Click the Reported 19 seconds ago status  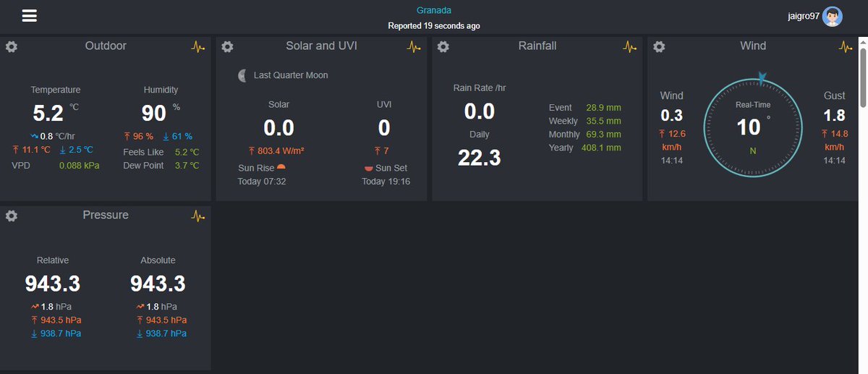click(x=434, y=26)
